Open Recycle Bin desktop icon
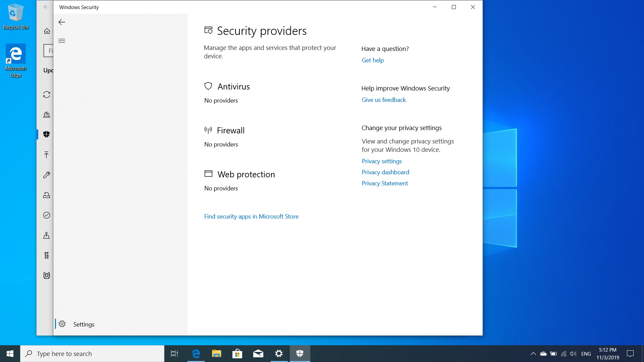This screenshot has height=362, width=644. tap(15, 17)
